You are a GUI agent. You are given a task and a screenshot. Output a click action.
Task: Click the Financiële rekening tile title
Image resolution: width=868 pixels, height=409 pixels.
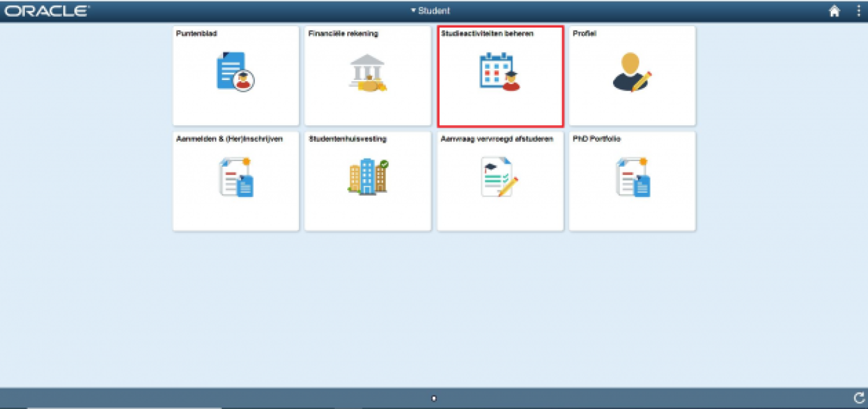pyautogui.click(x=343, y=33)
